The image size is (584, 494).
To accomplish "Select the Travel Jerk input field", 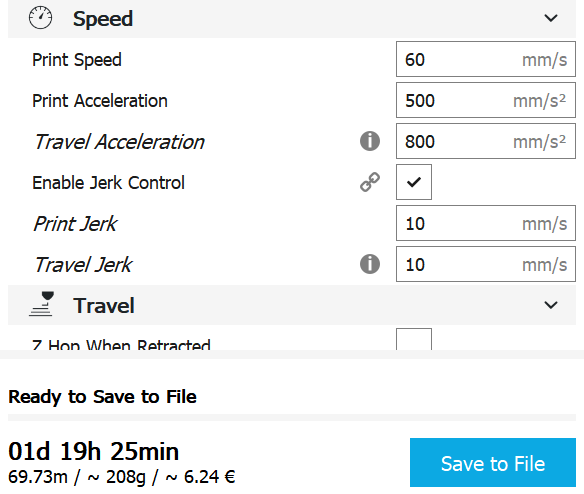I will [486, 264].
